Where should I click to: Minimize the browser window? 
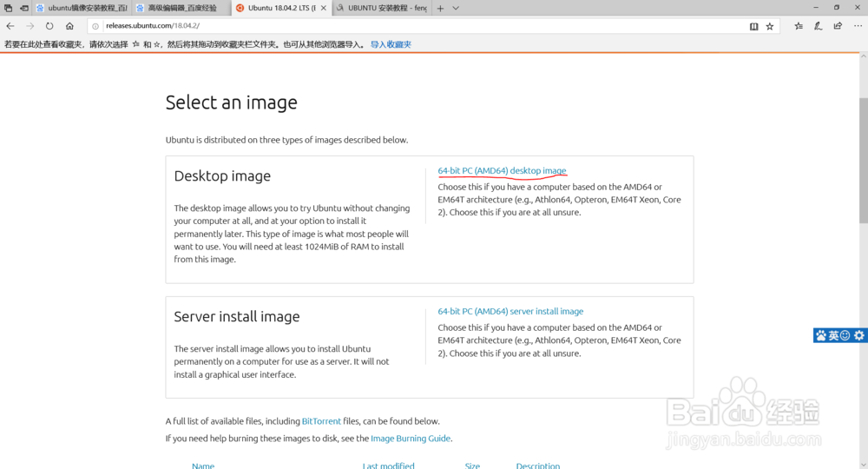[x=815, y=8]
